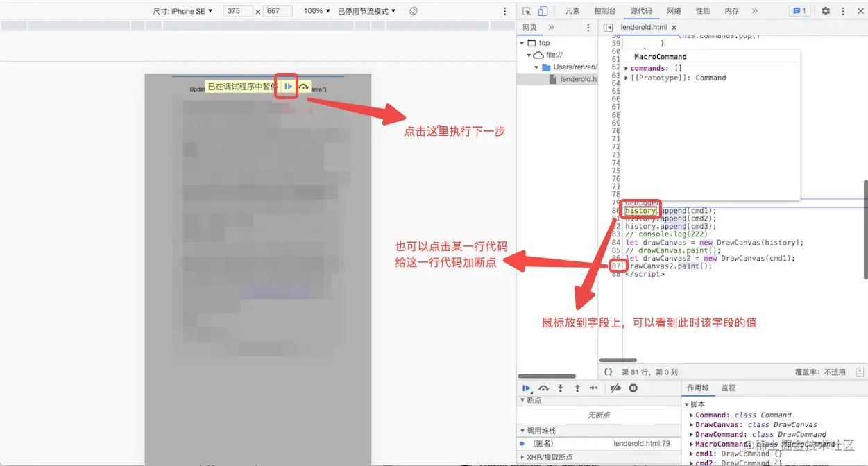
Task: Expand the Command class scope entry
Action: point(692,415)
